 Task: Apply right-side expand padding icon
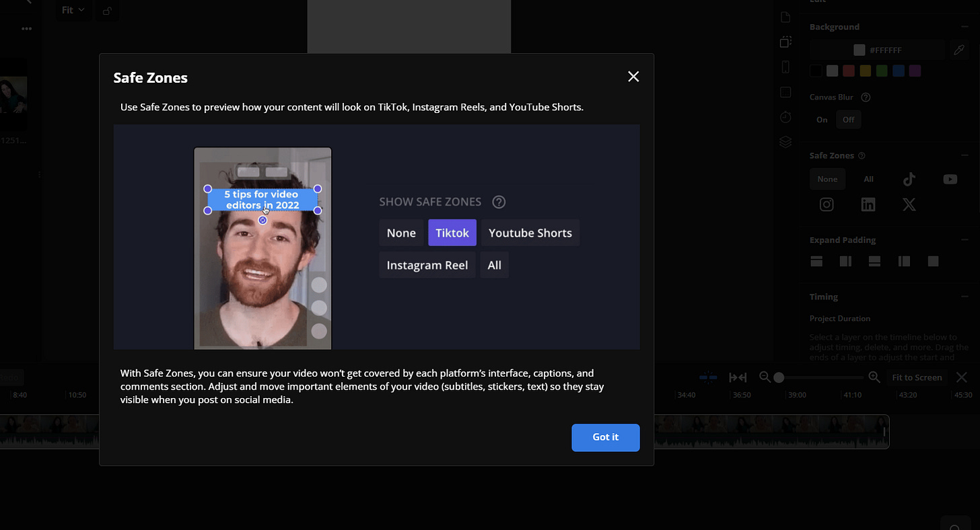coord(846,262)
